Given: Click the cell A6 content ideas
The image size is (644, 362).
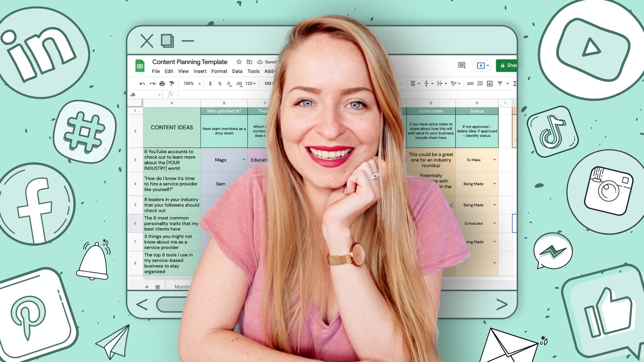Looking at the screenshot, I should tap(172, 223).
